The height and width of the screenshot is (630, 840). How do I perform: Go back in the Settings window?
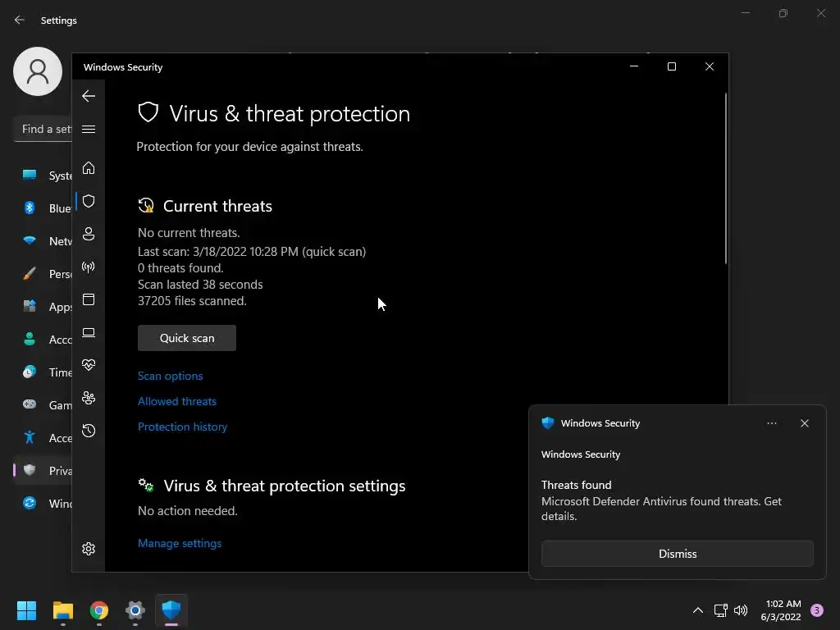20,20
